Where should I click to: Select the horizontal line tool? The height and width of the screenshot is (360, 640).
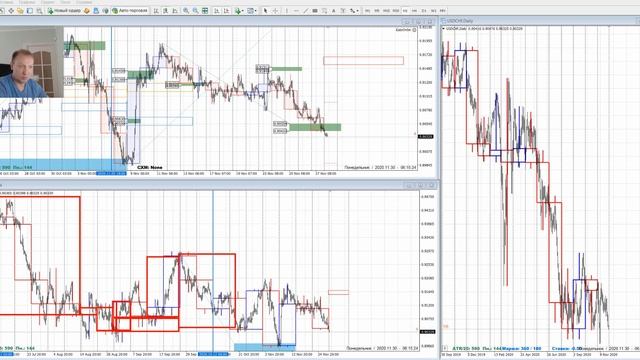pos(296,11)
